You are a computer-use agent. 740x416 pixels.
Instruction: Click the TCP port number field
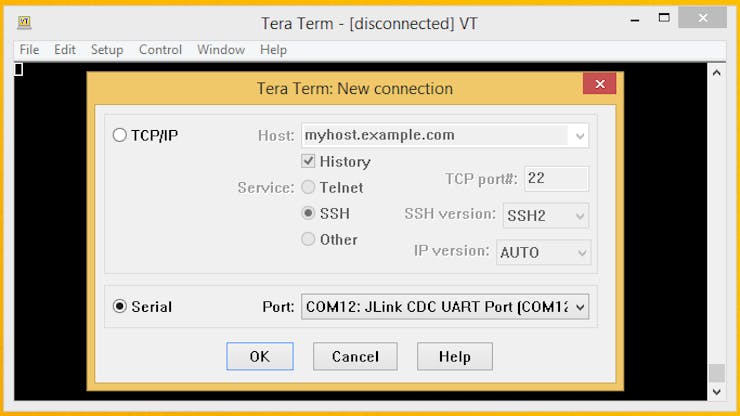tap(556, 178)
